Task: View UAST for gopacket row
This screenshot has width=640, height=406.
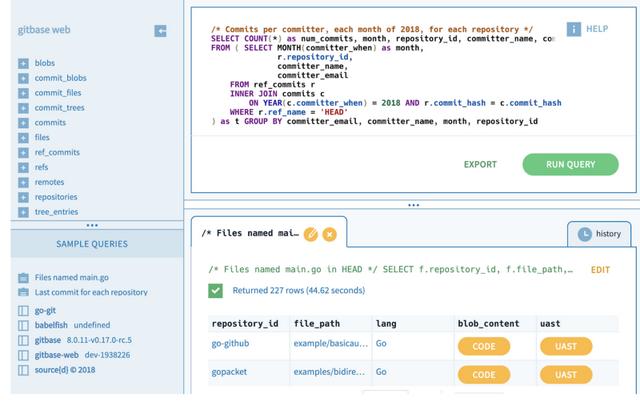Action: (566, 375)
